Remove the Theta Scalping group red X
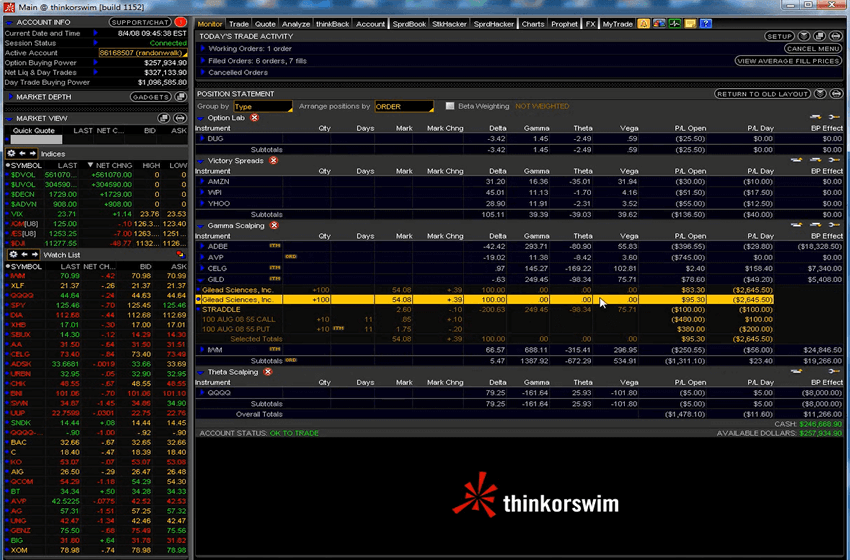Screen dimensions: 850x560 click(268, 372)
